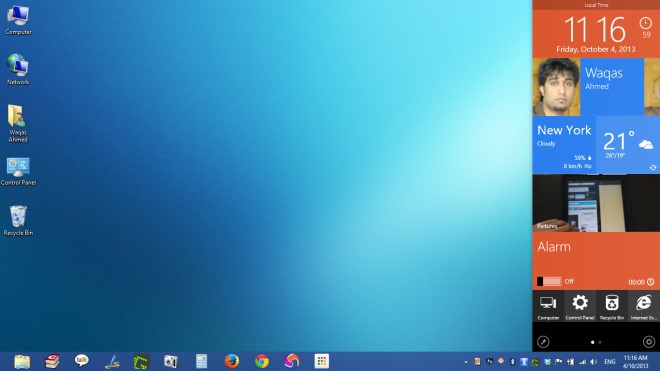Set the alarm time via clock icon

(x=651, y=282)
